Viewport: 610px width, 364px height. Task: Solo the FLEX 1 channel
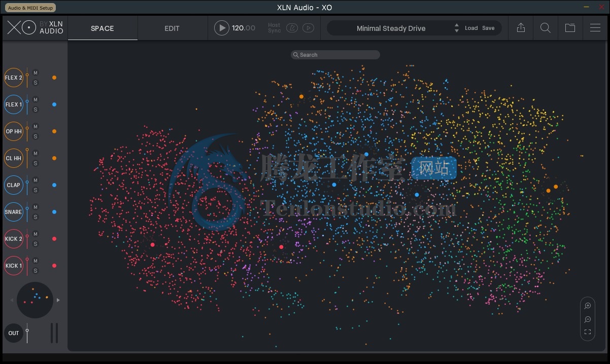point(36,110)
